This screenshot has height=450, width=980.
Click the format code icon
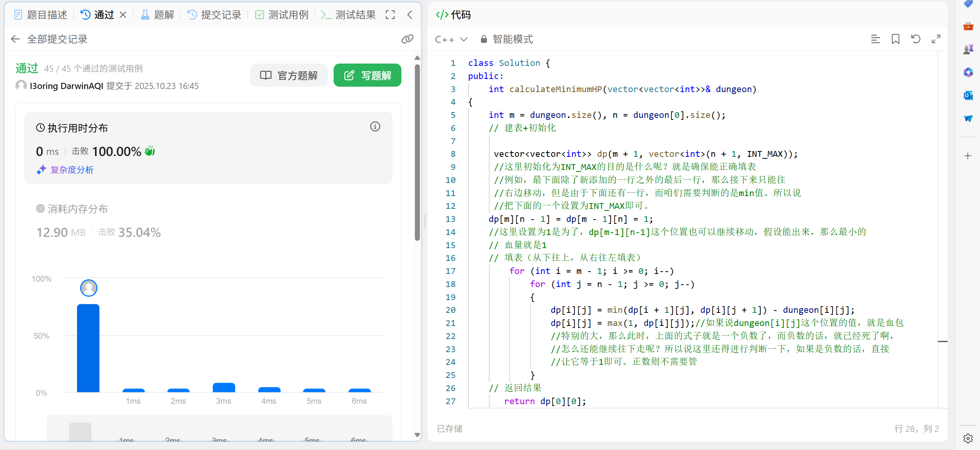coord(875,39)
